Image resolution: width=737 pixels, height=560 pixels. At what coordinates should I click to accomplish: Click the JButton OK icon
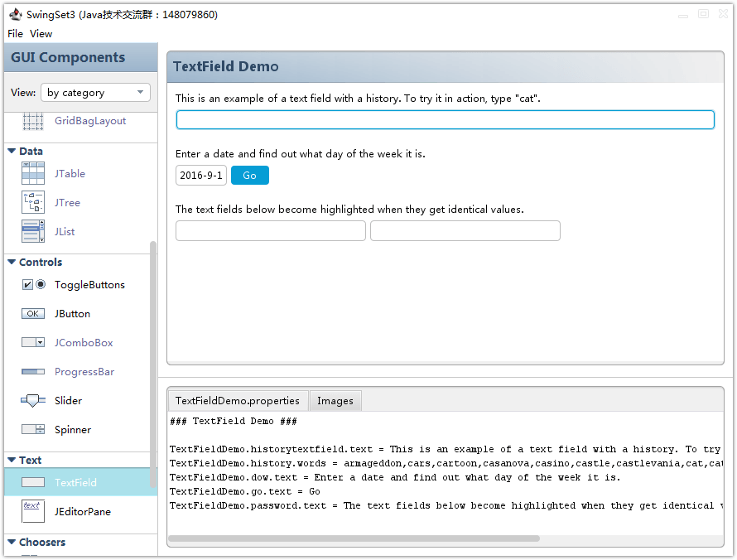click(33, 314)
